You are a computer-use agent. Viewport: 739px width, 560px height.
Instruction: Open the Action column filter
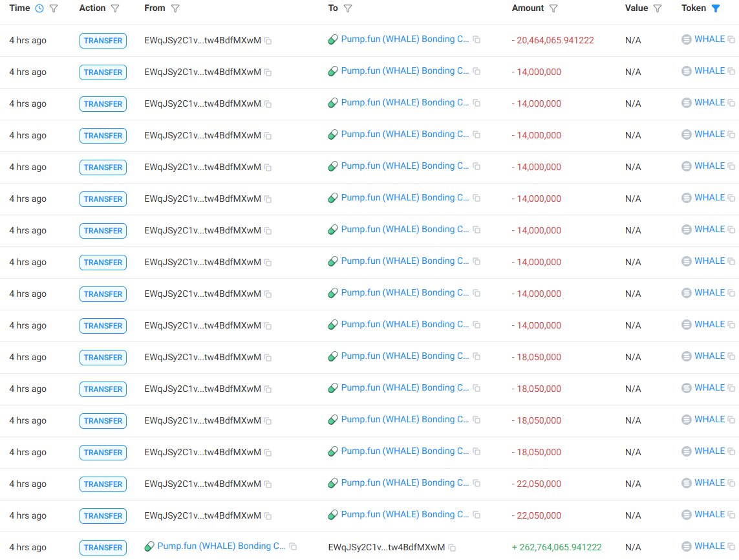pyautogui.click(x=114, y=8)
